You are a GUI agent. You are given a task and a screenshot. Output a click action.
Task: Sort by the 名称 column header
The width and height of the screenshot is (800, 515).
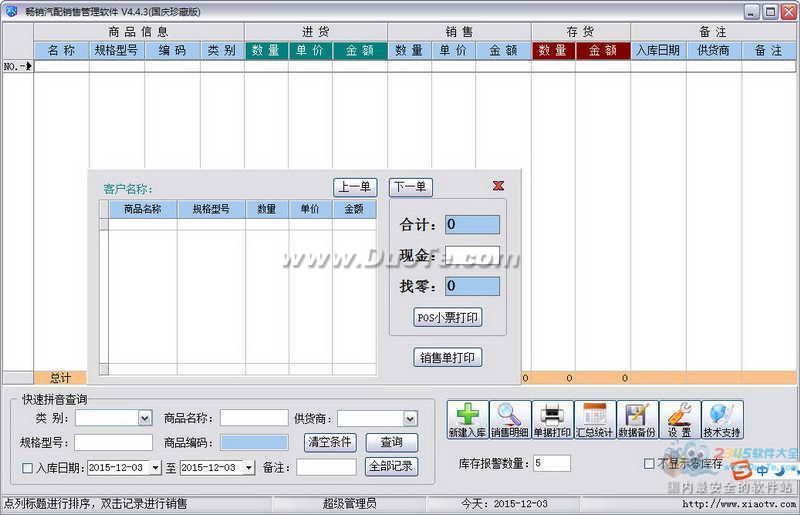[x=61, y=50]
